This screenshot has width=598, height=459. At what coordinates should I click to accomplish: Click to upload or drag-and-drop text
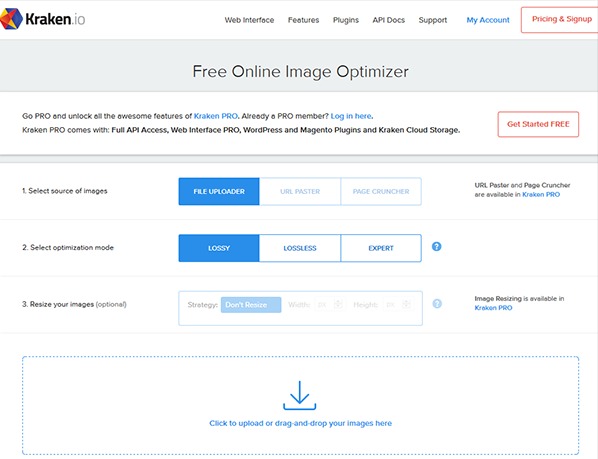click(301, 423)
